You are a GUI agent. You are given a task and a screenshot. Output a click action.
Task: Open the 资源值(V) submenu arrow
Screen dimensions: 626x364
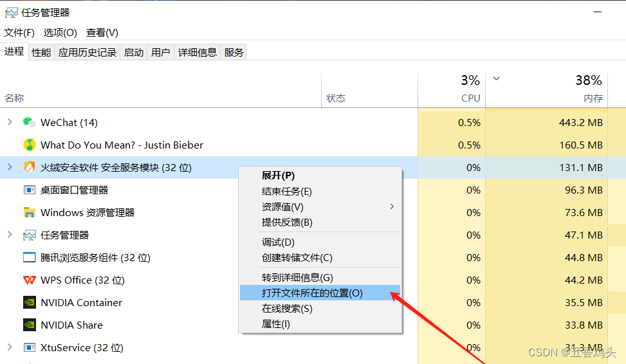tap(392, 206)
